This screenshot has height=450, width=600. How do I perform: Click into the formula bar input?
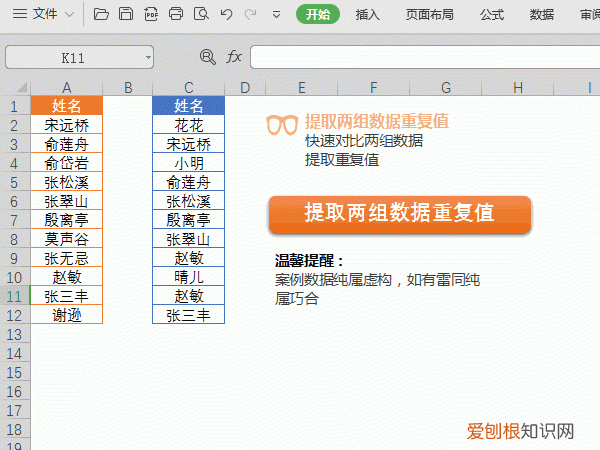point(425,57)
